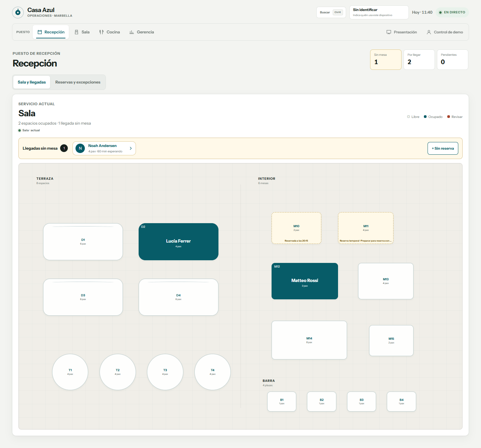Select interior table M14
481x448 pixels.
[x=309, y=340]
